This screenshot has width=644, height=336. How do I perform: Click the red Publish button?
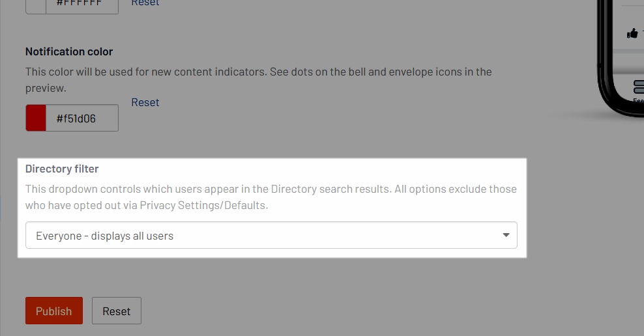click(54, 311)
